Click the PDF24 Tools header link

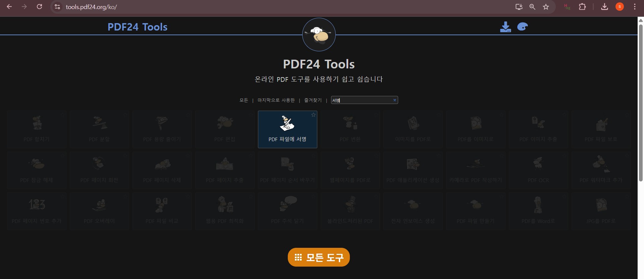pos(138,27)
